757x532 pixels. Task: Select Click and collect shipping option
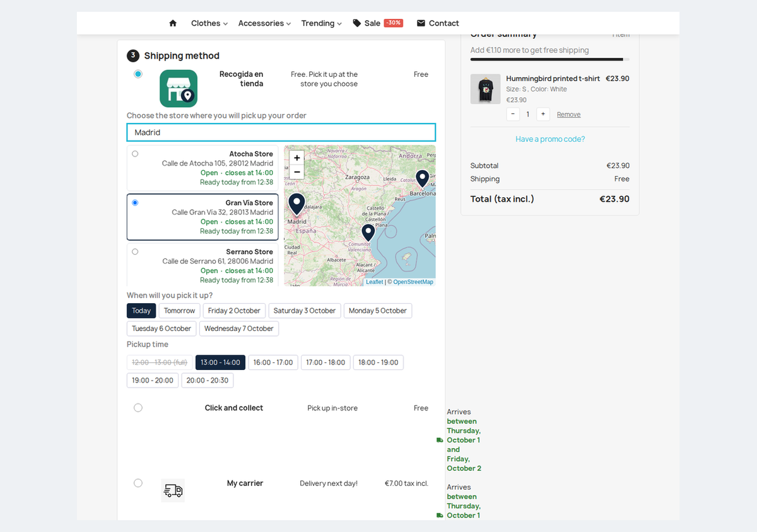pyautogui.click(x=138, y=408)
